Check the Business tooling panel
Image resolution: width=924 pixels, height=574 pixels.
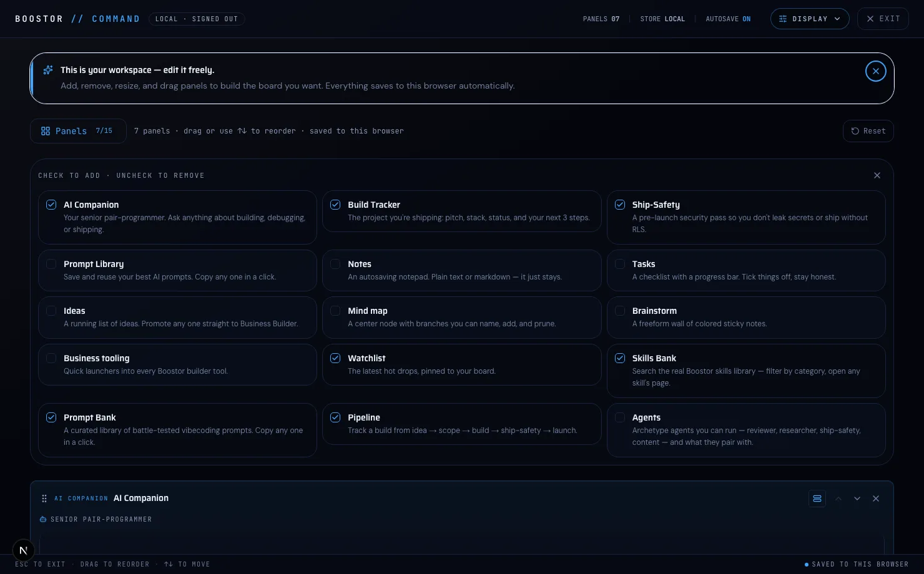(51, 358)
